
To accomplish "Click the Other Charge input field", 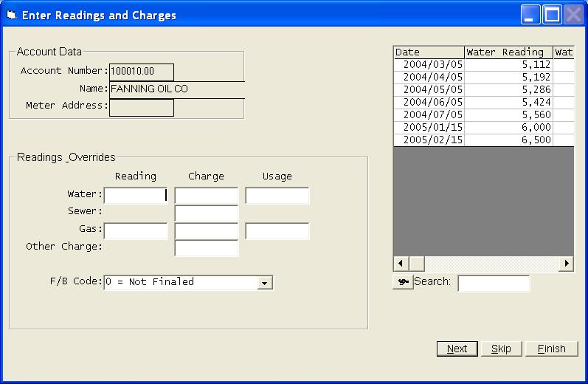I will [x=207, y=248].
